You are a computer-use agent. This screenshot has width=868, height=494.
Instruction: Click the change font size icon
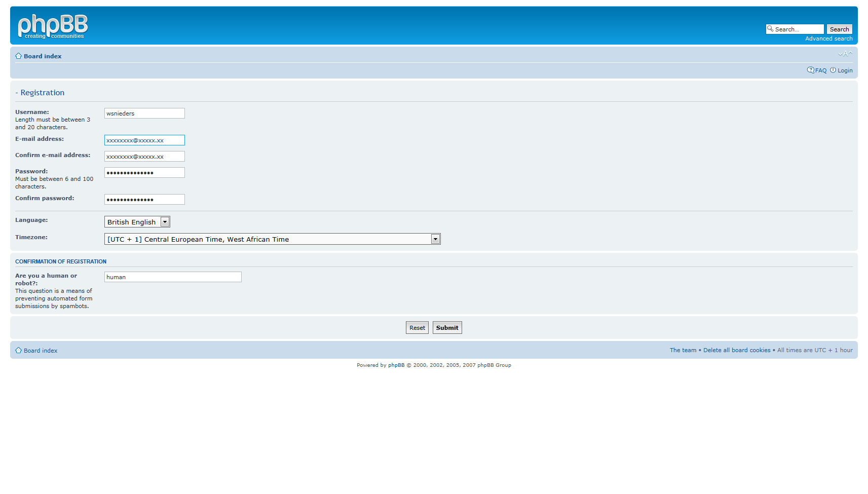pos(845,54)
